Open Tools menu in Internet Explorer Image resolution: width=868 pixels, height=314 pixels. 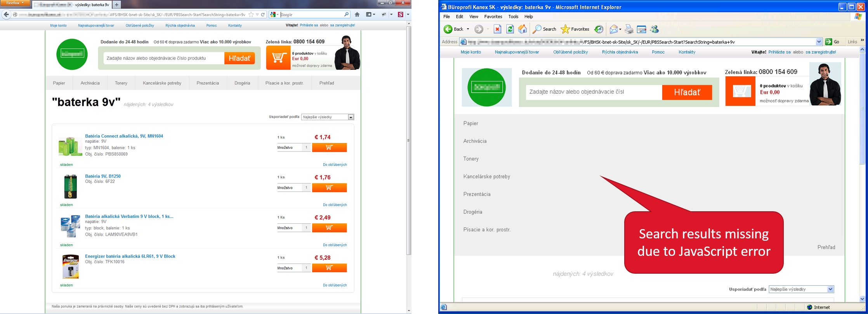click(x=513, y=17)
